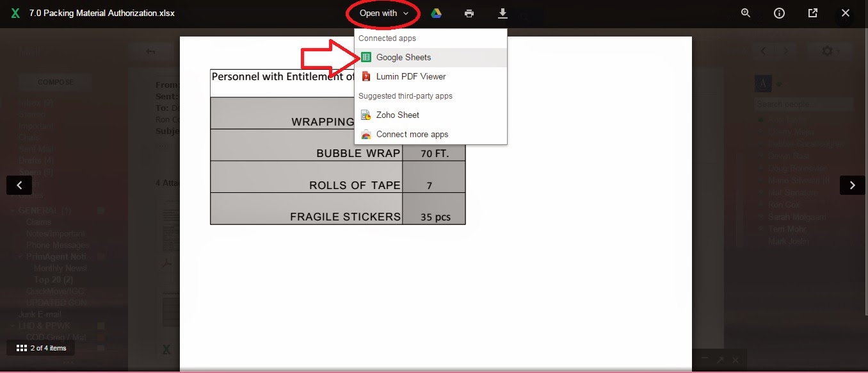This screenshot has width=868, height=373.
Task: Click the Excel file icon beside the filename
Action: 16,13
